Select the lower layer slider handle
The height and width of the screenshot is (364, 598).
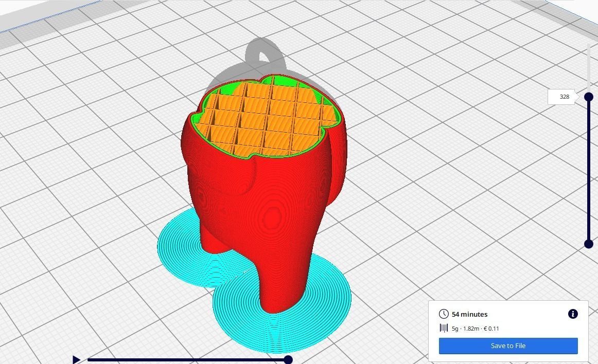pyautogui.click(x=589, y=244)
